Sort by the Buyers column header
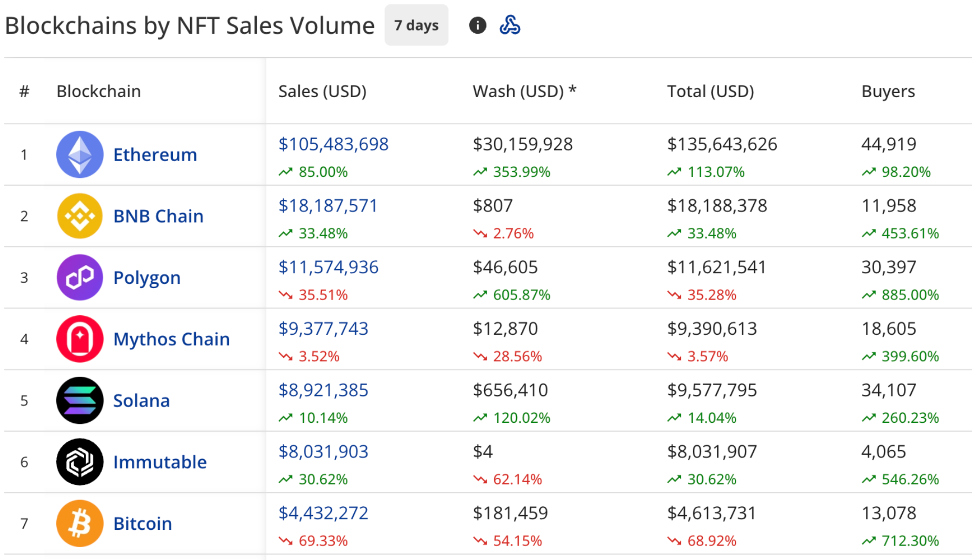 888,92
